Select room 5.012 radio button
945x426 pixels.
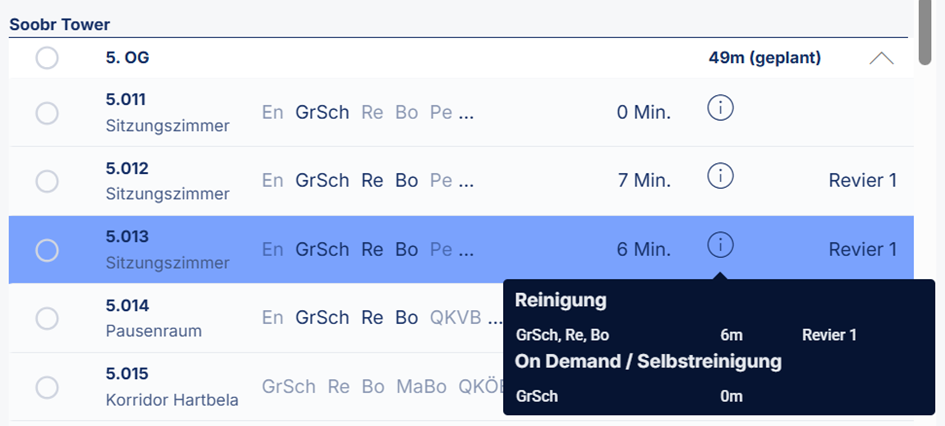(47, 181)
